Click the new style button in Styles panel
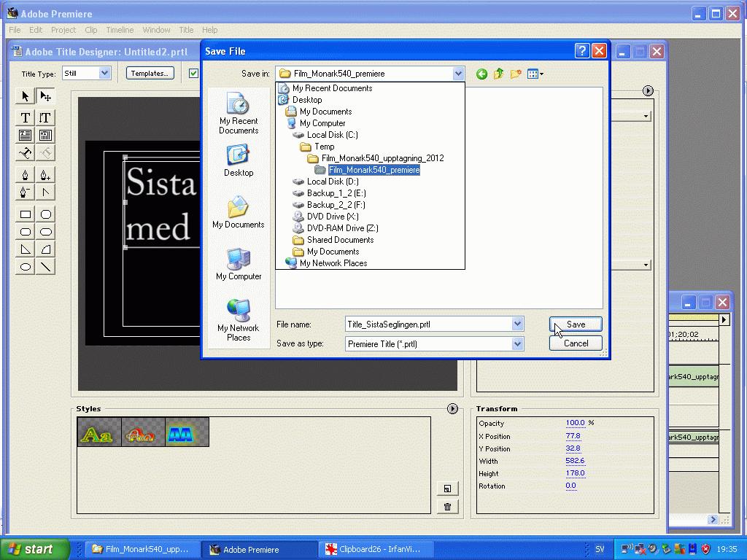747x560 pixels. 447,489
